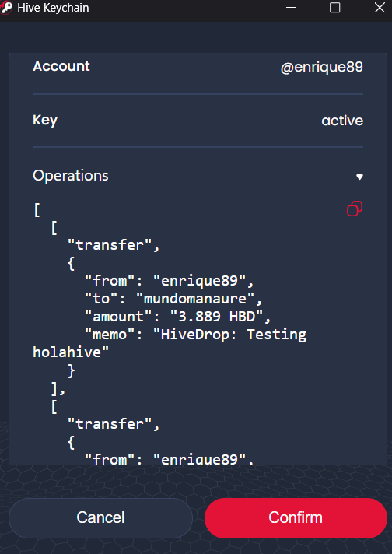Copy the operations JSON with the red copy icon

pyautogui.click(x=355, y=209)
